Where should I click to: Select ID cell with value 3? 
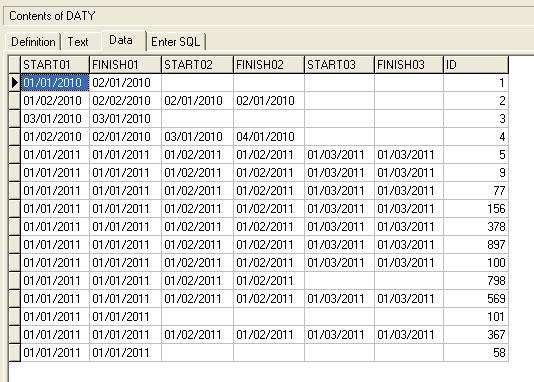tap(476, 119)
